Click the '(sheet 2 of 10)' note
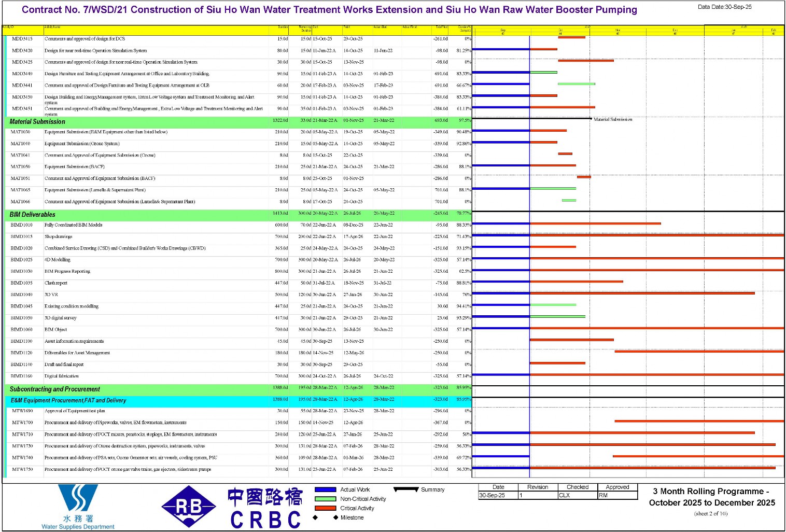Screen dimensions: 786x532 711,514
